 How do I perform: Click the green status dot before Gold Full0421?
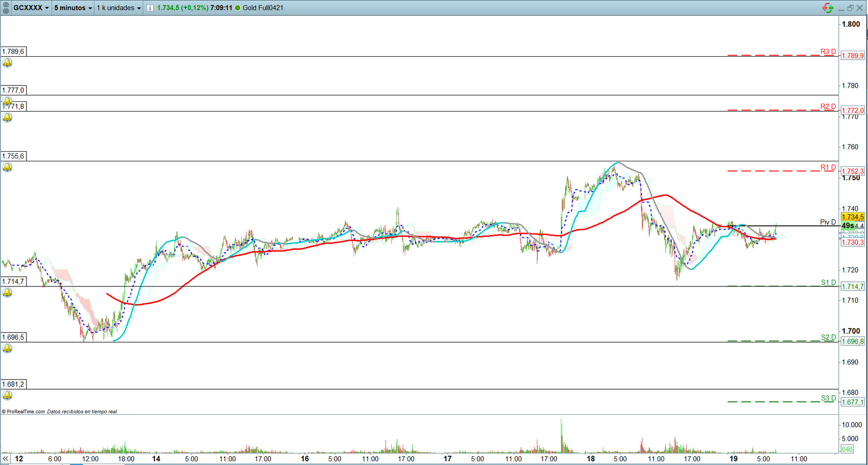(238, 8)
